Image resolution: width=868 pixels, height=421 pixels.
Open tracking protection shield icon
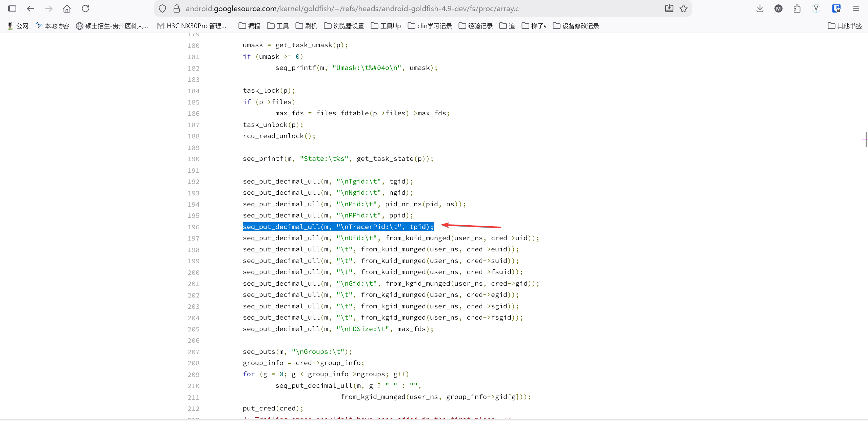point(162,8)
